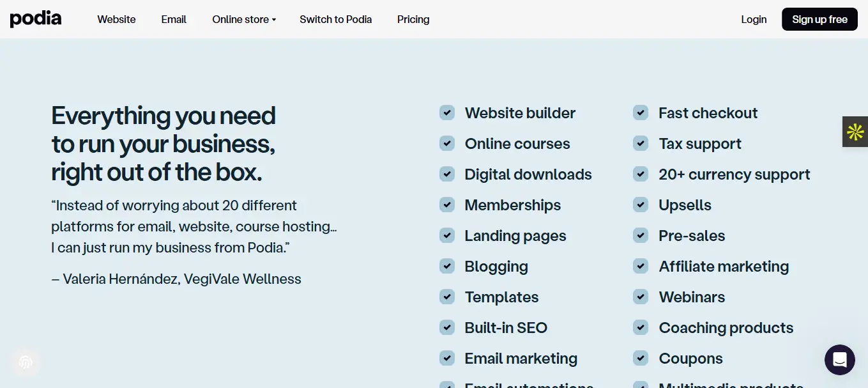This screenshot has width=868, height=388.
Task: Go to Switch to Podia page
Action: pos(336,19)
